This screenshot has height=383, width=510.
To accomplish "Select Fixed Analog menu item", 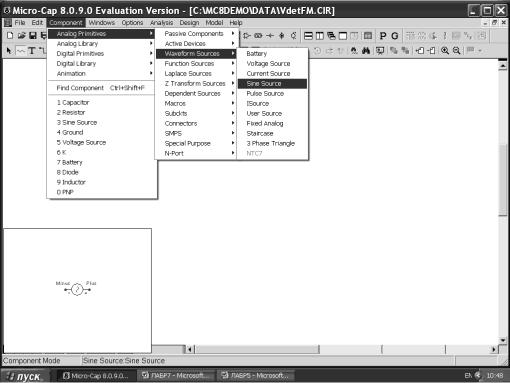I will click(x=272, y=124).
